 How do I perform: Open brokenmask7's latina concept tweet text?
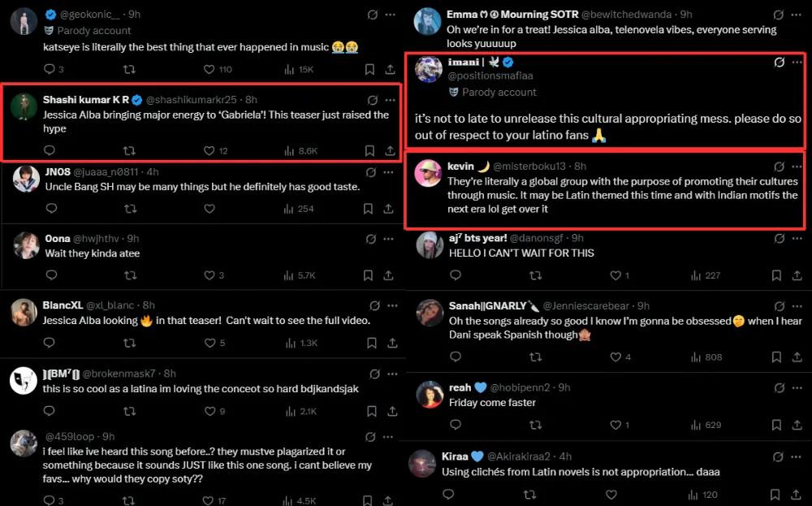200,389
